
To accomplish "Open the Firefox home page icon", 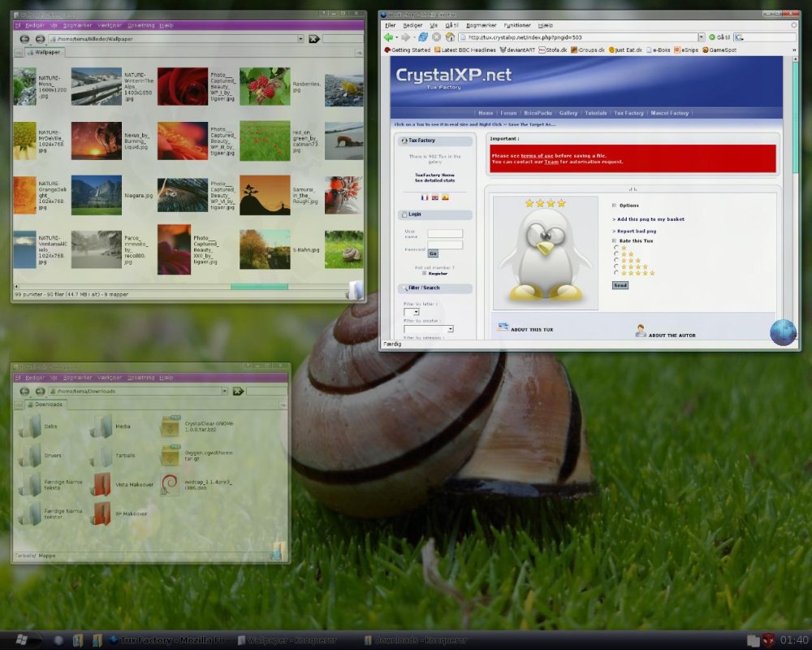I will pos(450,37).
